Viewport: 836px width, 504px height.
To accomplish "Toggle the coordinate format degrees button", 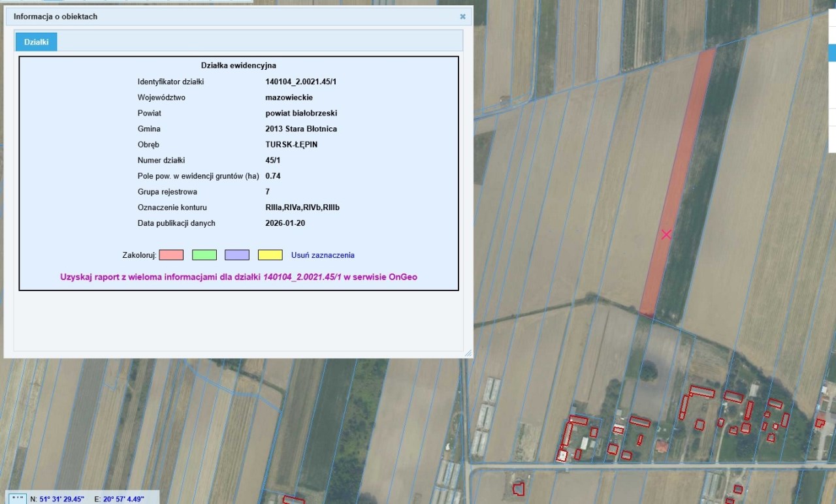I will (16, 499).
